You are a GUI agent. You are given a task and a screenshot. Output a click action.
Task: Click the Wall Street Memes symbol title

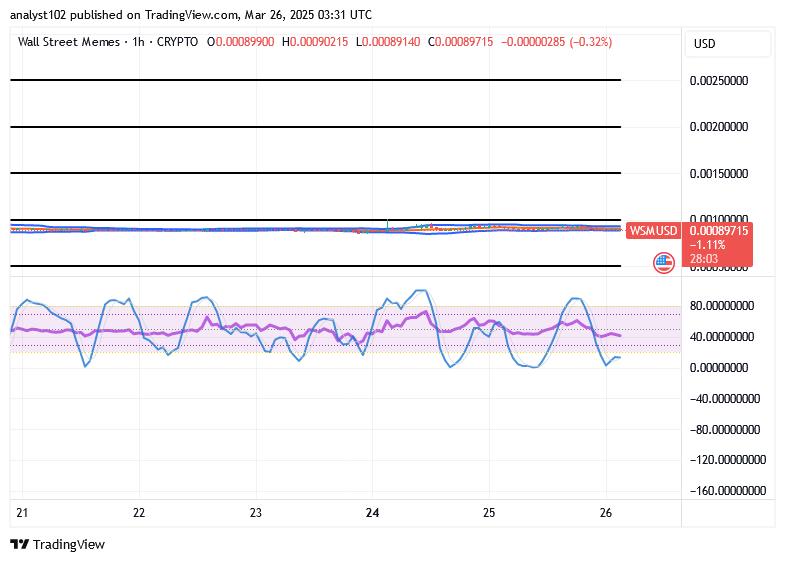pyautogui.click(x=69, y=42)
